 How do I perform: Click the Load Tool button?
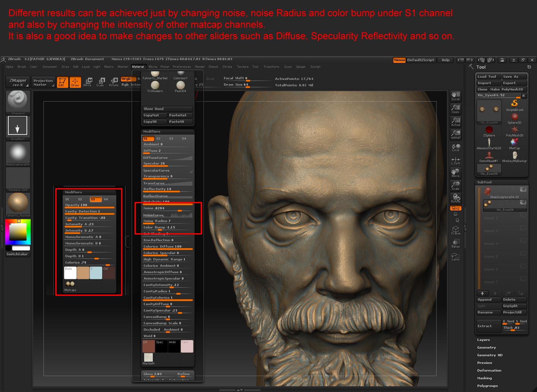[x=489, y=76]
